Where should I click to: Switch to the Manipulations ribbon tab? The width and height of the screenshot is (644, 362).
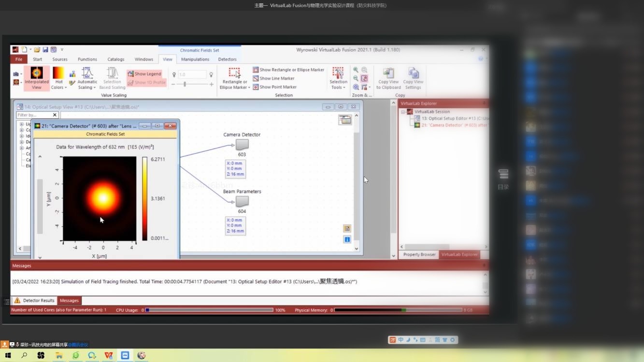pyautogui.click(x=195, y=59)
